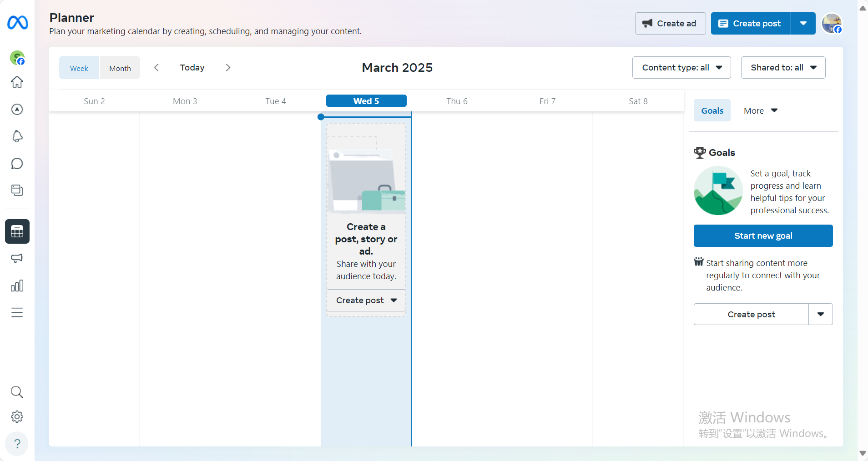Expand the Content type filter dropdown

[x=681, y=68]
